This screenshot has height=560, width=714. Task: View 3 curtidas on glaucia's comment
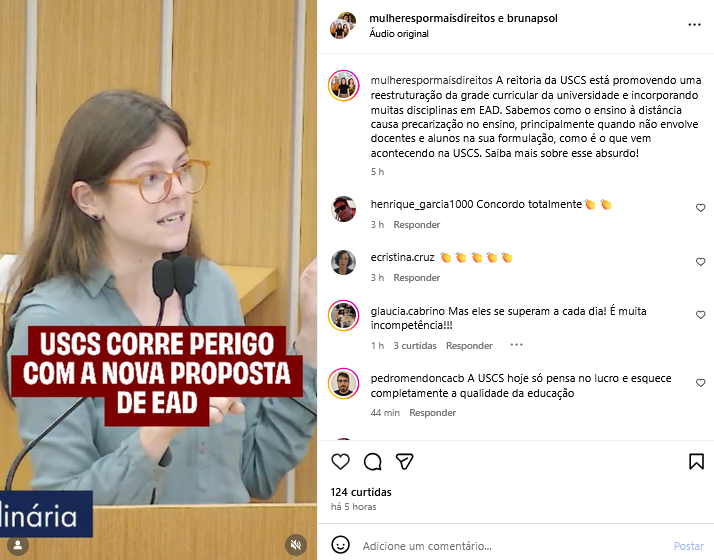click(x=415, y=346)
